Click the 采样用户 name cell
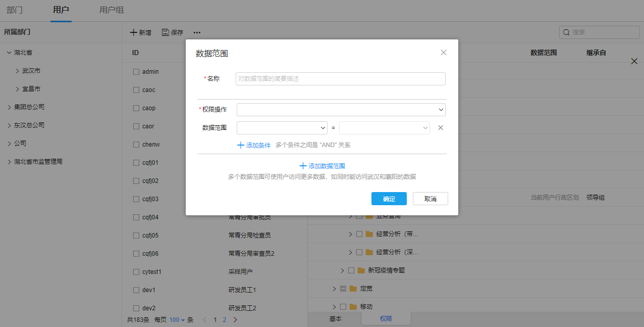Screen dimensions: 644x327 pyautogui.click(x=241, y=272)
